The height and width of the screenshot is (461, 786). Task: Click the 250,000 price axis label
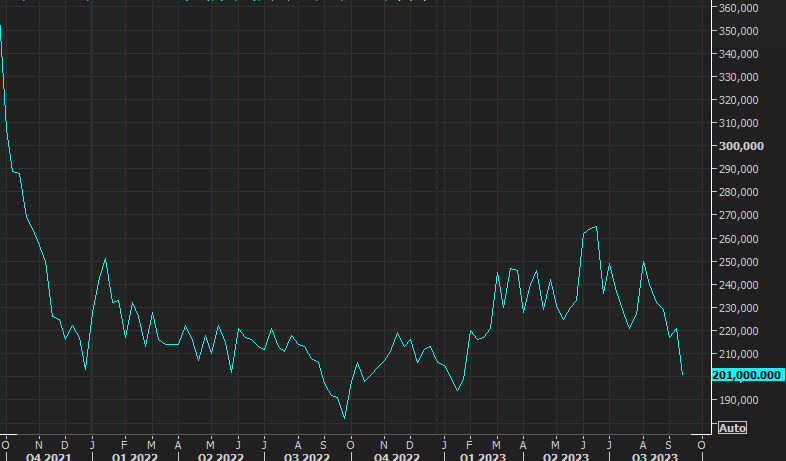tap(741, 262)
